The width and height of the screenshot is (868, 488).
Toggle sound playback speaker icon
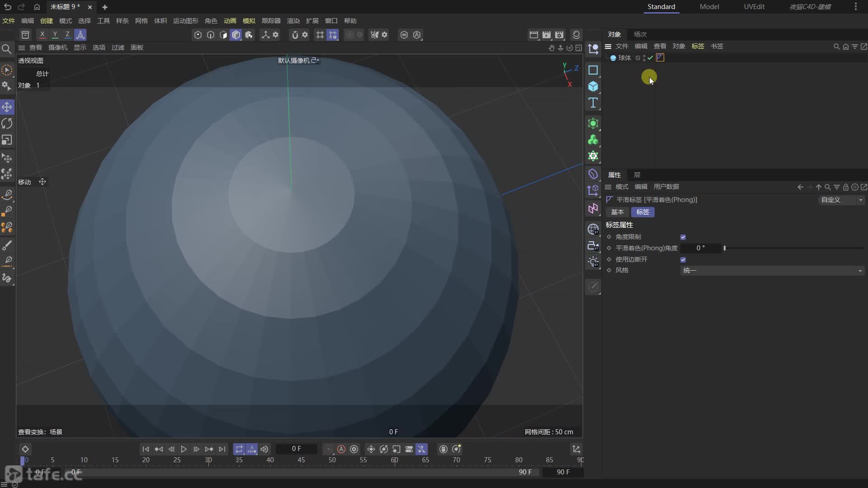pos(264,449)
